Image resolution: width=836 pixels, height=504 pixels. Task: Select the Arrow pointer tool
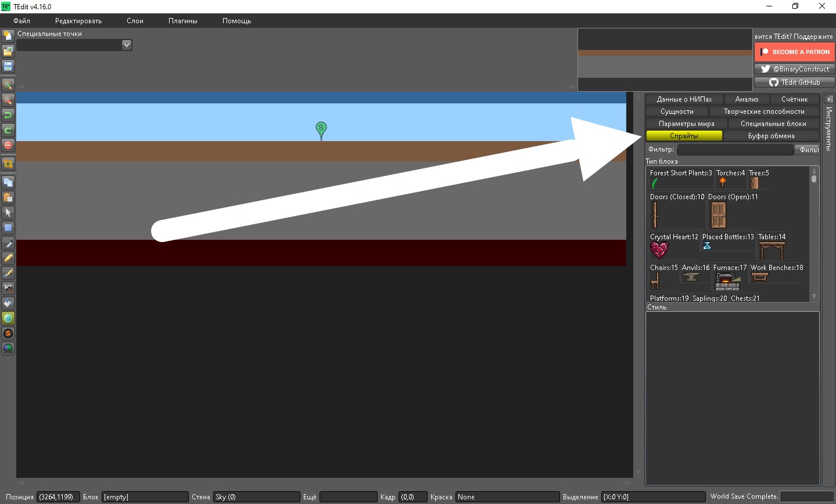(8, 213)
